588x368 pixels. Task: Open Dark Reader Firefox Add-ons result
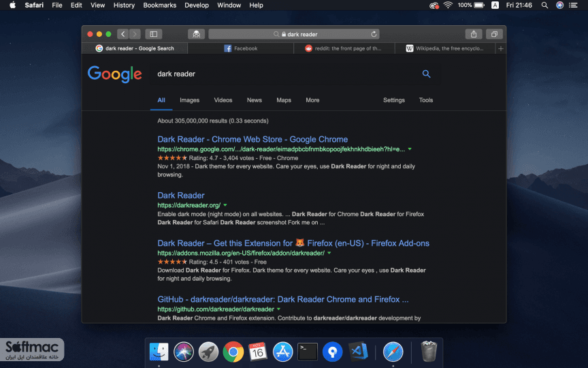(x=293, y=243)
